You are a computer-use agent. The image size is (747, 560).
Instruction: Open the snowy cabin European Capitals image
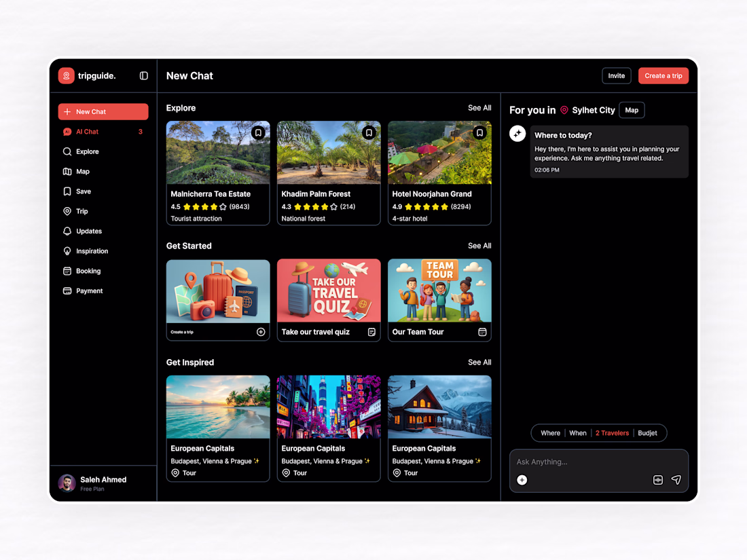point(439,407)
